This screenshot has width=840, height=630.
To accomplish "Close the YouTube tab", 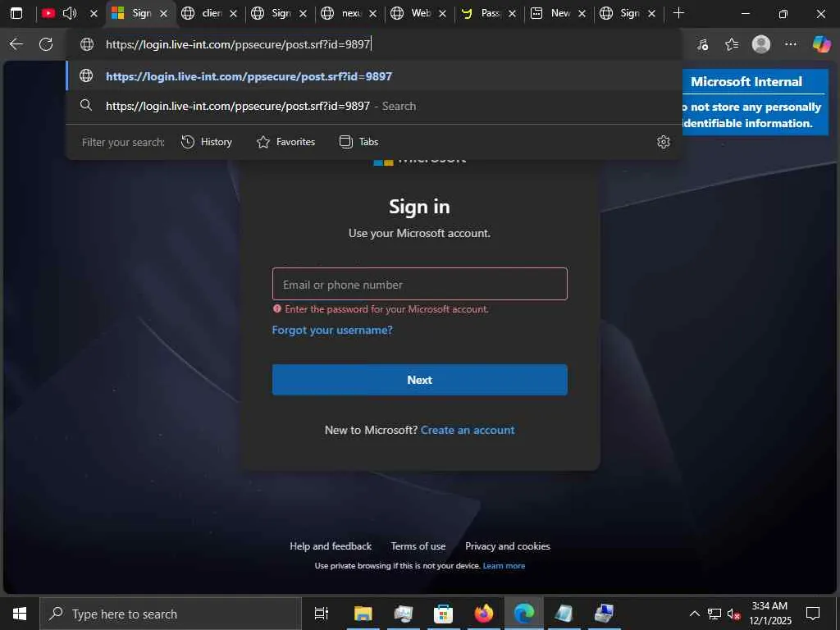I will [94, 13].
